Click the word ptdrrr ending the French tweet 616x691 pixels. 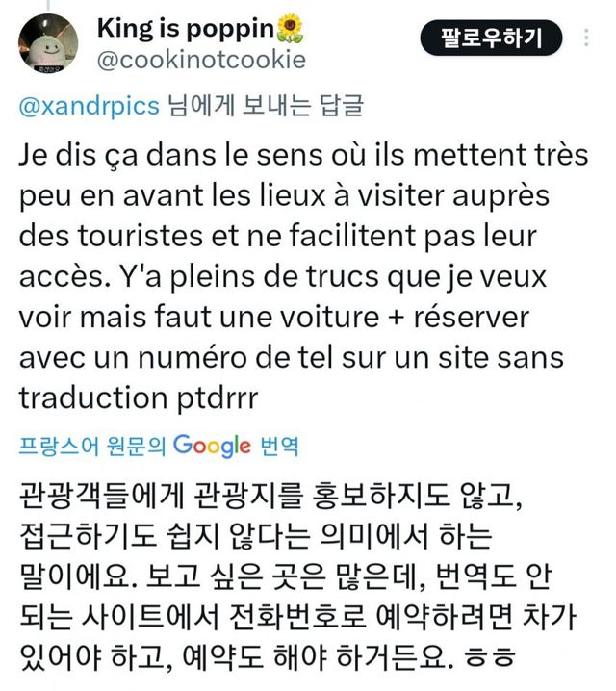coord(218,398)
